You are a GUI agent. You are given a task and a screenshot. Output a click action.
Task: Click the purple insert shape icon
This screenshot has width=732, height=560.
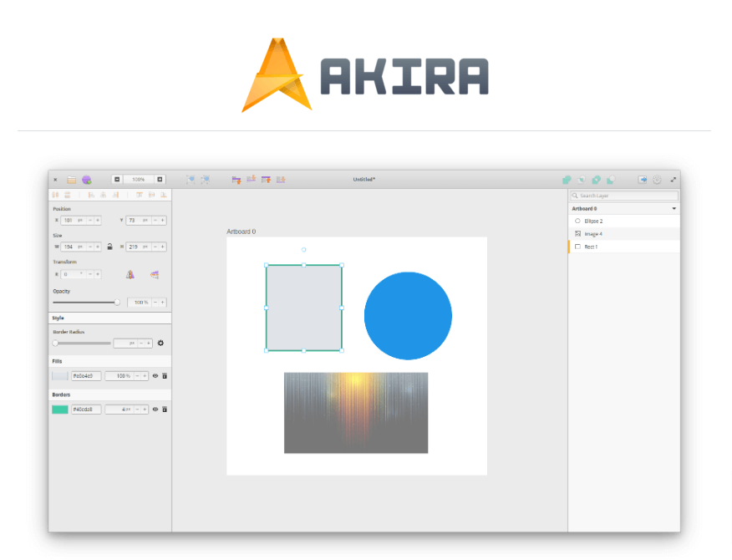click(87, 180)
